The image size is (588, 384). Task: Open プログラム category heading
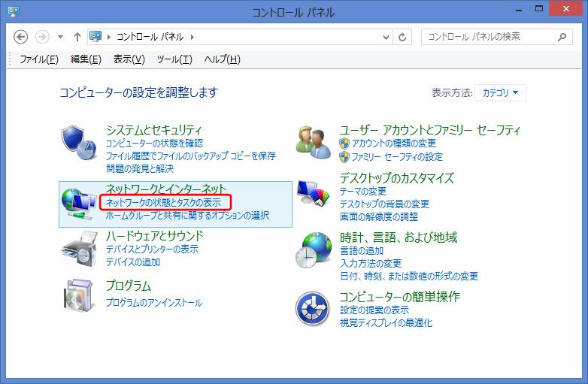129,286
